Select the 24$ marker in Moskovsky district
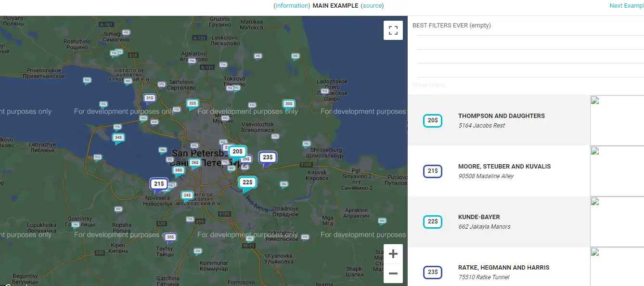 tap(187, 195)
